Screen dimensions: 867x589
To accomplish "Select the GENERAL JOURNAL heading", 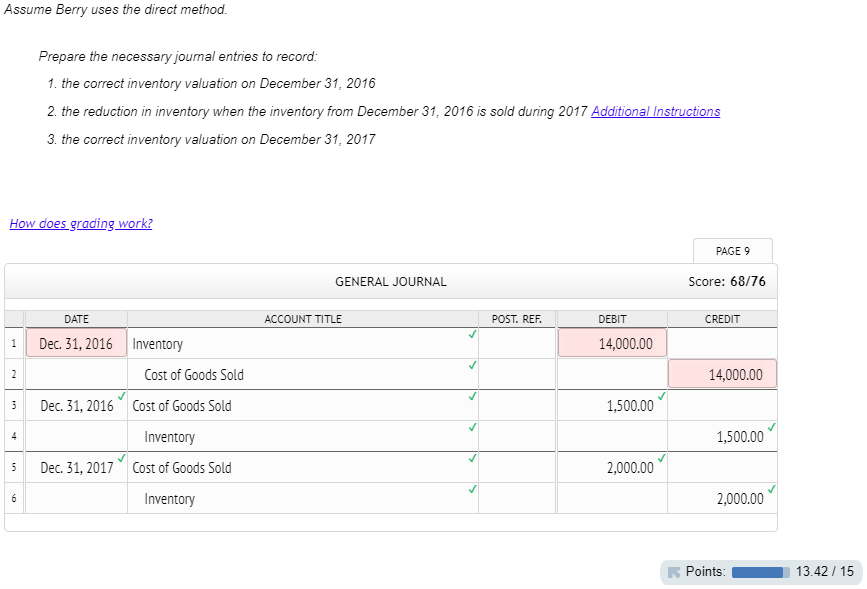I will [x=391, y=282].
